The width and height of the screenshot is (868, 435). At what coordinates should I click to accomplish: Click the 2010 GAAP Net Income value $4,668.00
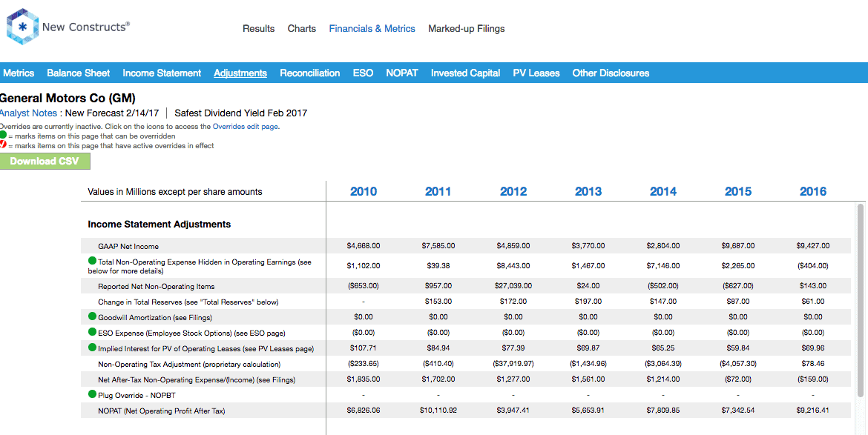point(363,245)
